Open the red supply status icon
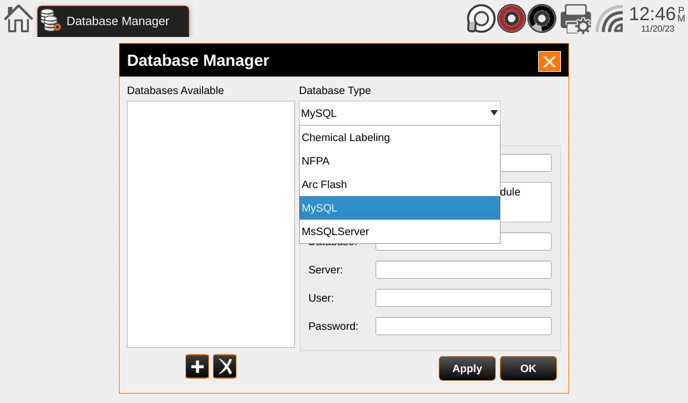This screenshot has height=403, width=688. (x=511, y=18)
